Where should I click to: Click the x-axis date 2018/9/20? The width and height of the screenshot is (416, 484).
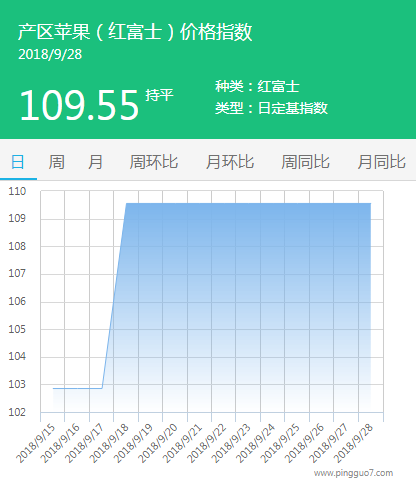click(158, 443)
